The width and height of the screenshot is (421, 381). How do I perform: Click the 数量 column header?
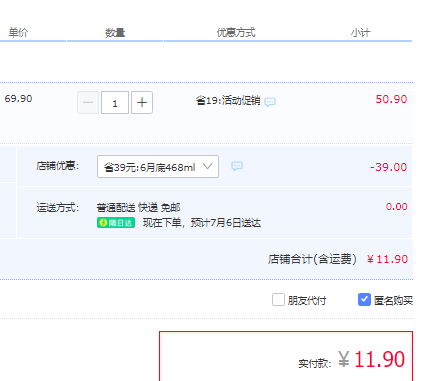tap(115, 33)
